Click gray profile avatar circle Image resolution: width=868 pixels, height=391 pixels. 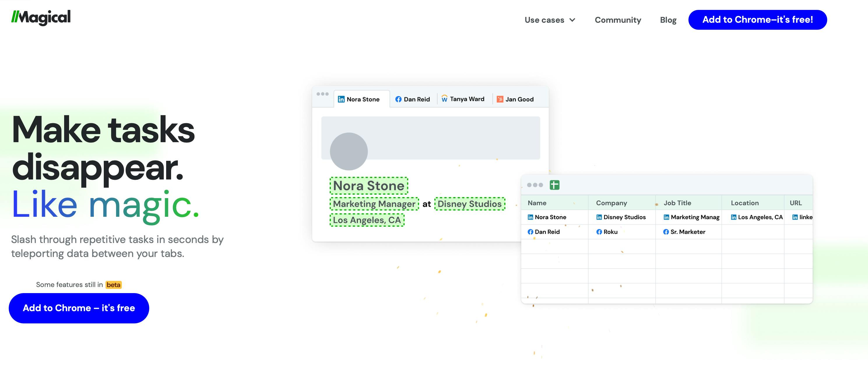tap(348, 151)
